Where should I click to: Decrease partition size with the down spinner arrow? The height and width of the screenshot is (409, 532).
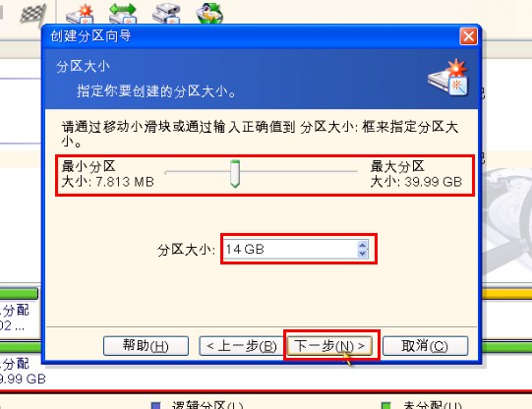pos(362,254)
